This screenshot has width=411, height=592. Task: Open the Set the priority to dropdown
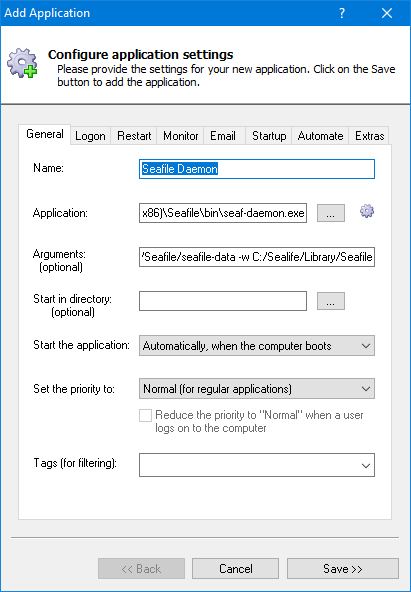[x=257, y=388]
